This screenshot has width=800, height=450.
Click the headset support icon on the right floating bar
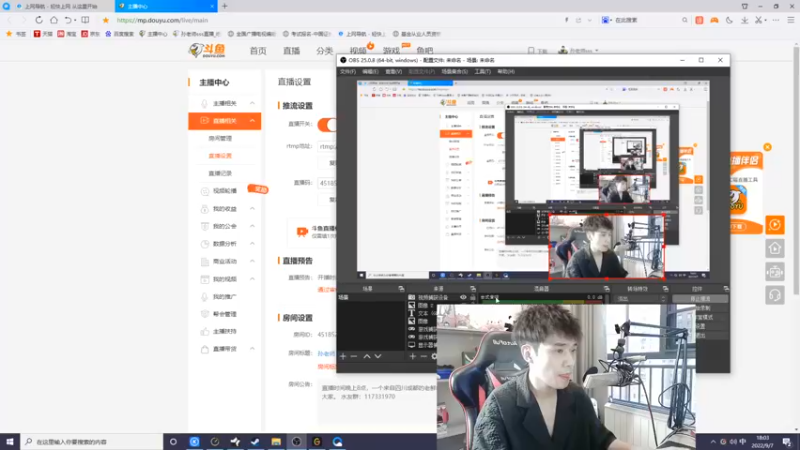tap(774, 295)
